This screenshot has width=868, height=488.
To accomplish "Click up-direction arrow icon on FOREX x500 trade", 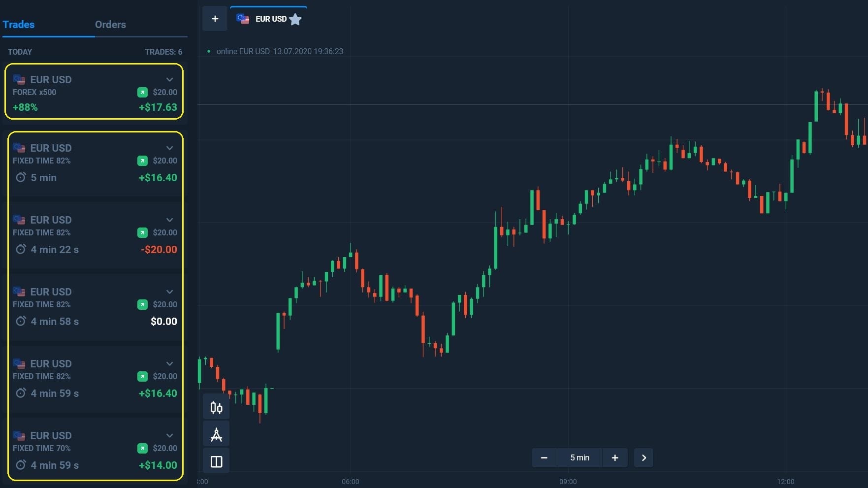I will click(142, 92).
